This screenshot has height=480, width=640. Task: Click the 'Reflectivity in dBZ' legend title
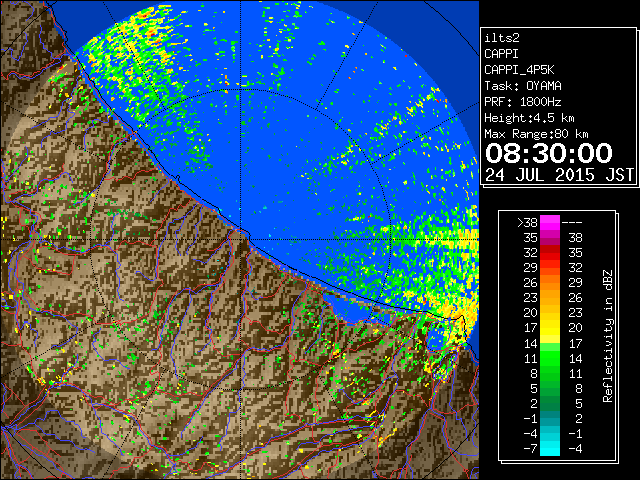(608, 336)
